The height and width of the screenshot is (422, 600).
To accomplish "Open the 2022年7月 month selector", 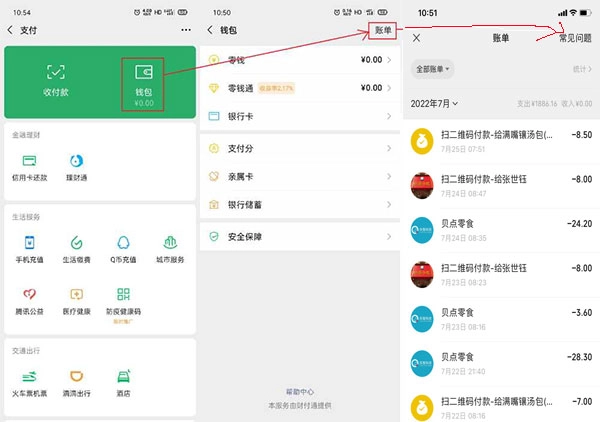I will tap(434, 103).
